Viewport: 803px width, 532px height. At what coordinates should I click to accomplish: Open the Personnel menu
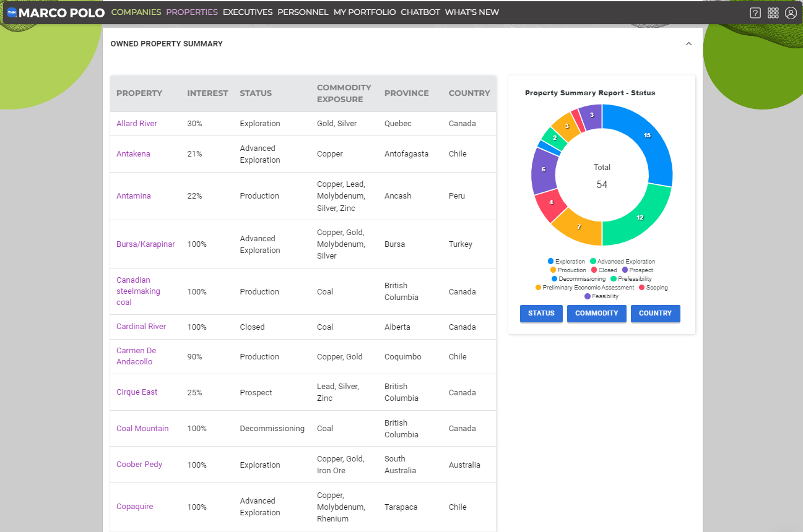tap(303, 12)
